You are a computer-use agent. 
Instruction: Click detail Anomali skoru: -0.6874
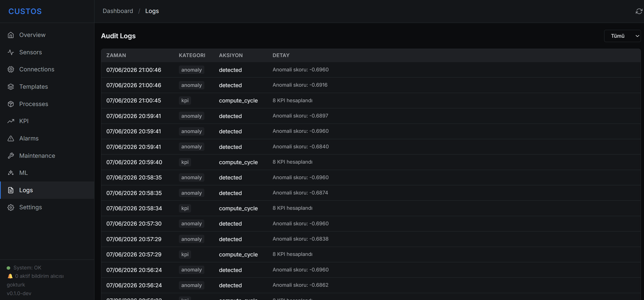tap(300, 193)
